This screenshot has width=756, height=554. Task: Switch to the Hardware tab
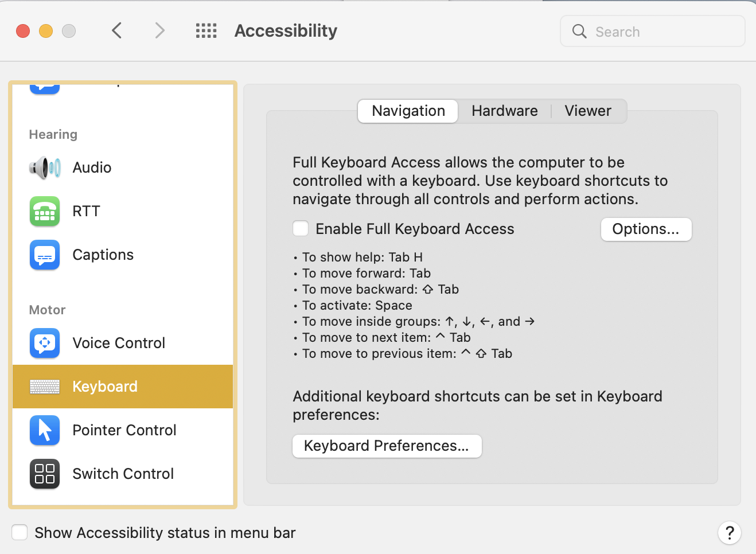coord(505,111)
